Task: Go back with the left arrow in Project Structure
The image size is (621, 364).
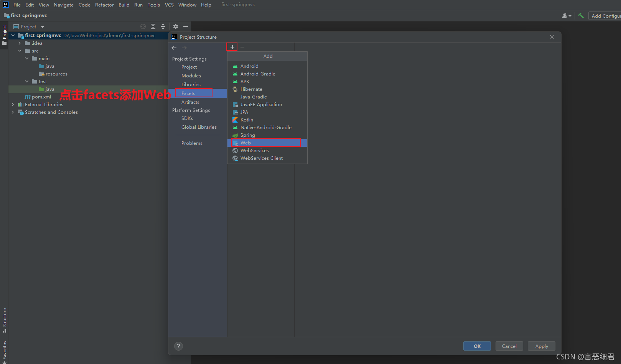Action: (x=174, y=48)
